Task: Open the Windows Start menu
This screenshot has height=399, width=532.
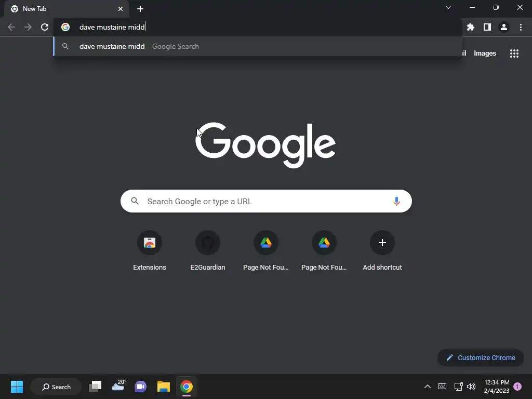Action: (x=17, y=387)
